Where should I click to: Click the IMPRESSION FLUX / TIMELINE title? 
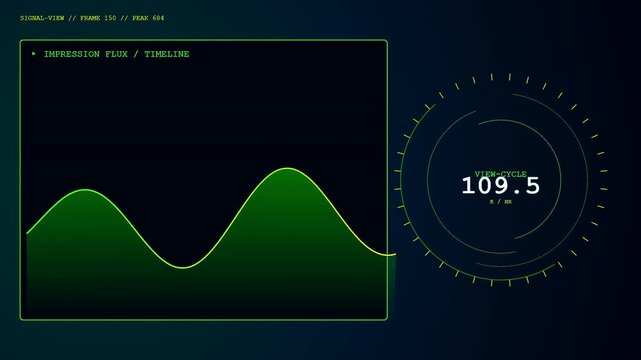click(117, 54)
